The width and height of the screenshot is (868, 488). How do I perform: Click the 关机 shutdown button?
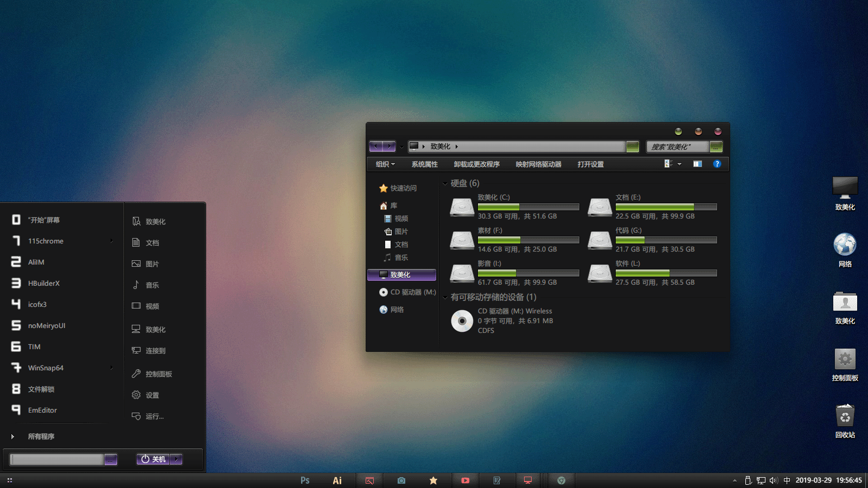click(154, 459)
